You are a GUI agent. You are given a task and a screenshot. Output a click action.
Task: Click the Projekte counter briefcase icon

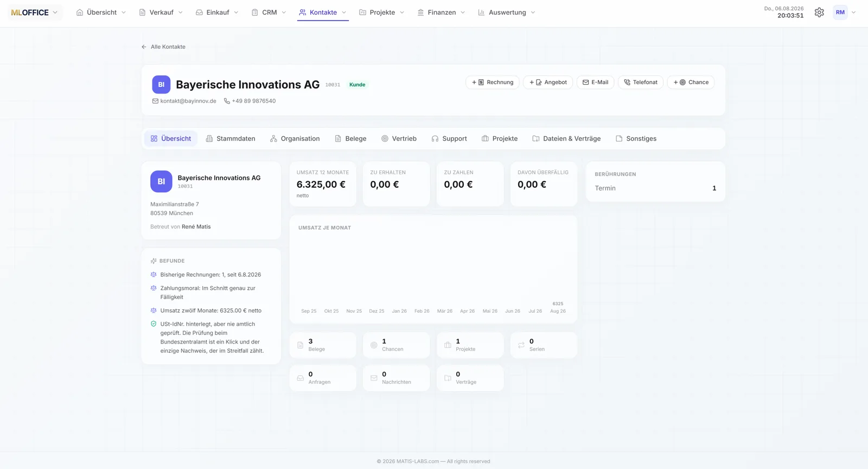tap(448, 345)
